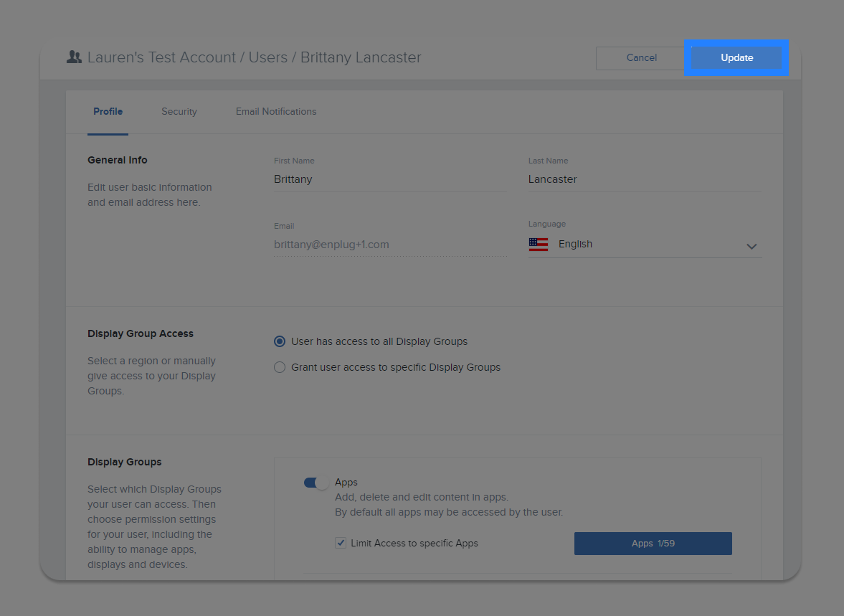Go to the Email Notifications tab
The width and height of the screenshot is (844, 616).
(x=276, y=111)
